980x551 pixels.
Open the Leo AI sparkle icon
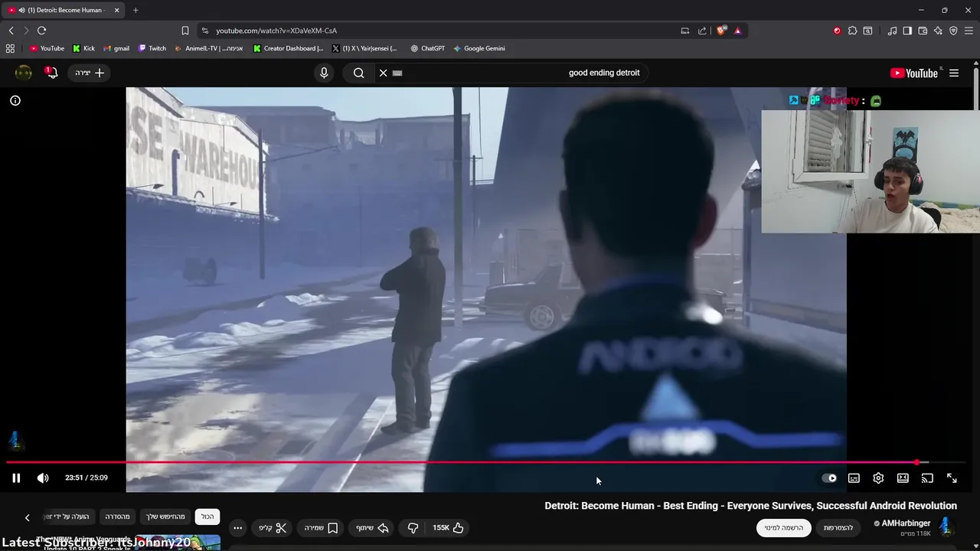[938, 31]
